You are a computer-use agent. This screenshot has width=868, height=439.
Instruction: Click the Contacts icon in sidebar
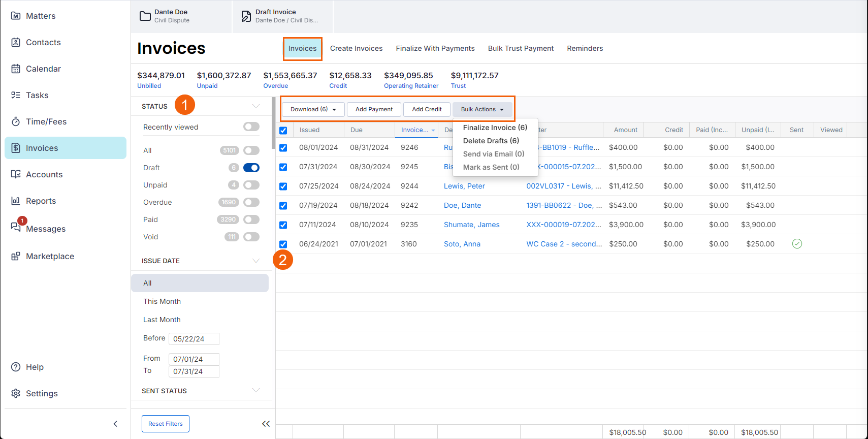coord(16,42)
